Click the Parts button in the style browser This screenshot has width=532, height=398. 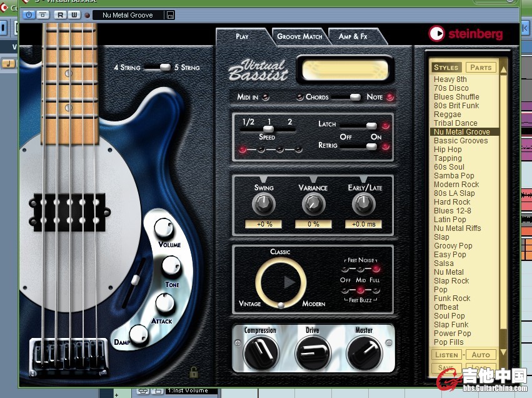click(x=480, y=68)
